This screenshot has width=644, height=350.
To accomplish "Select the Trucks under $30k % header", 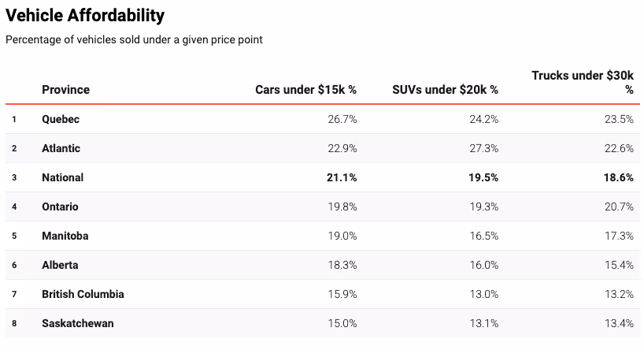I will point(583,82).
